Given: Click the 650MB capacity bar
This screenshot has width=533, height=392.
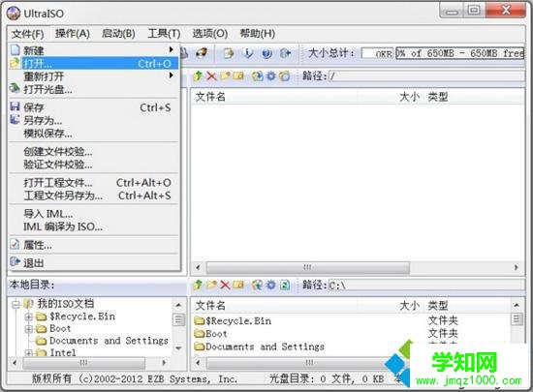Looking at the screenshot, I should pyautogui.click(x=459, y=53).
